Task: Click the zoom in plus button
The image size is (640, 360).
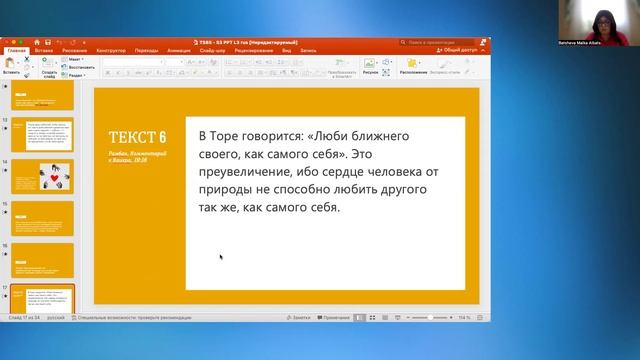Action: click(x=451, y=317)
